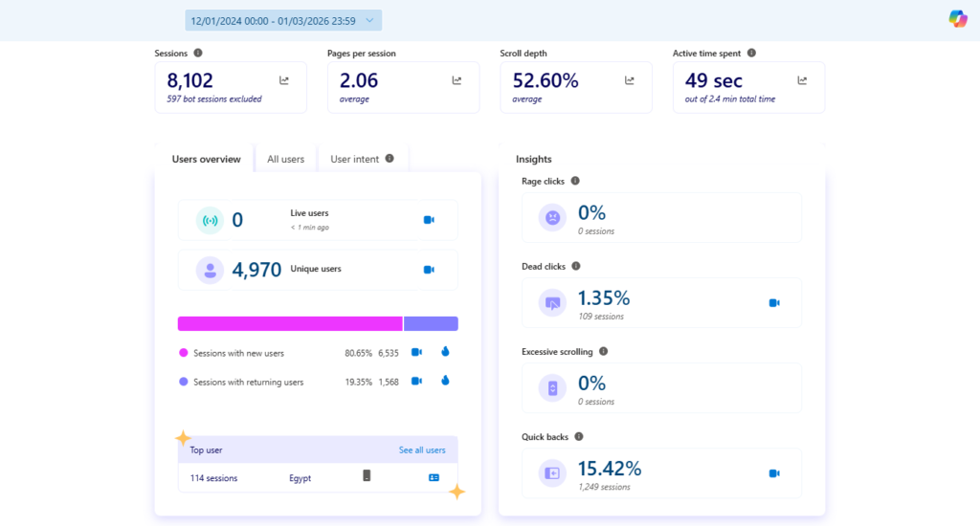Open the Dead clicks info icon
The width and height of the screenshot is (980, 526).
576,266
